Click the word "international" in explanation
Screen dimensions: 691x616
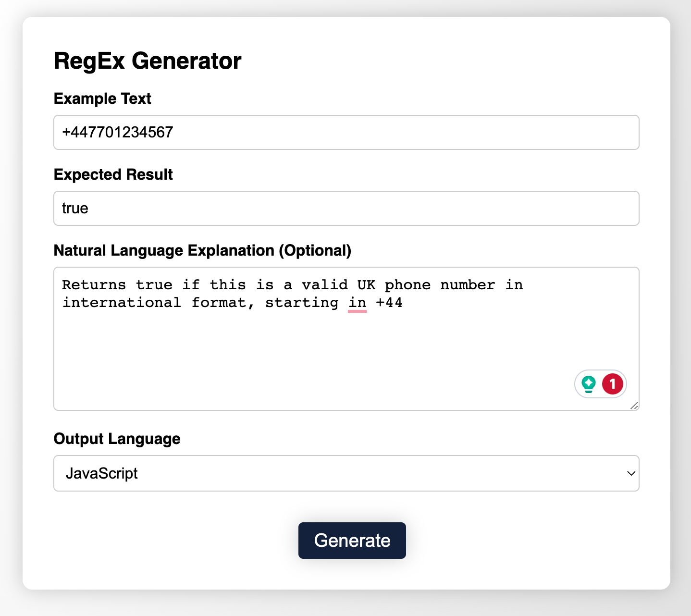coord(122,303)
